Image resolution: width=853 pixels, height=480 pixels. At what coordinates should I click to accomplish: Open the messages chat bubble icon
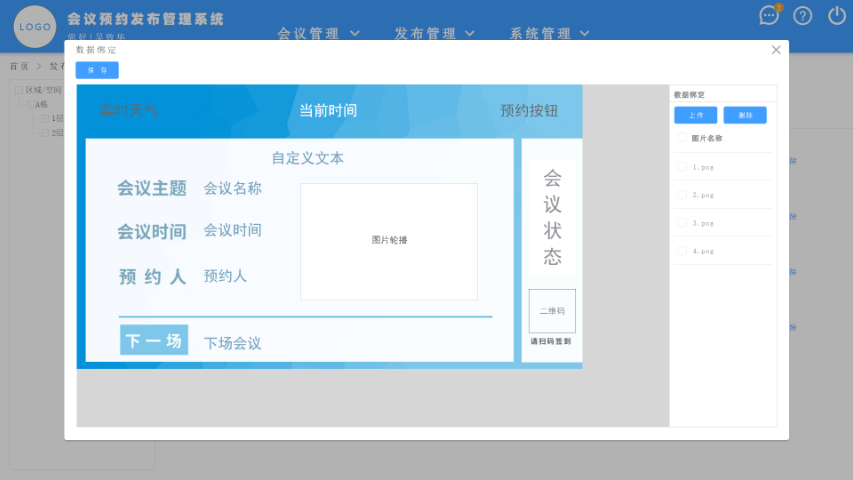(x=769, y=15)
